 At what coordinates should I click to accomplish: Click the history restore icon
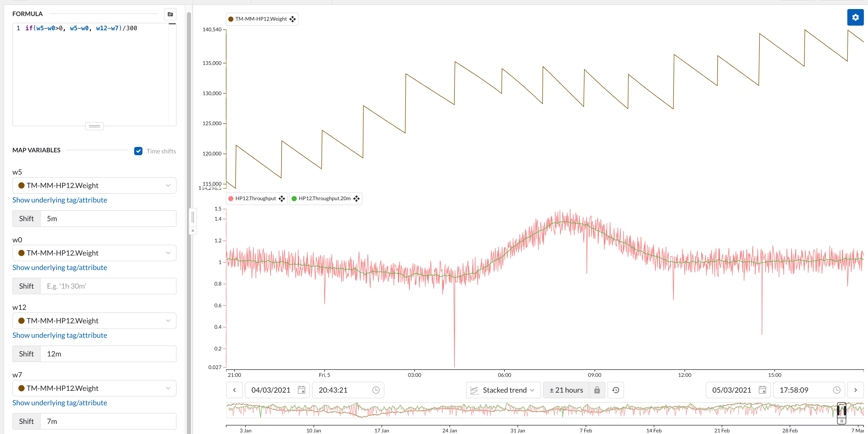[x=615, y=390]
